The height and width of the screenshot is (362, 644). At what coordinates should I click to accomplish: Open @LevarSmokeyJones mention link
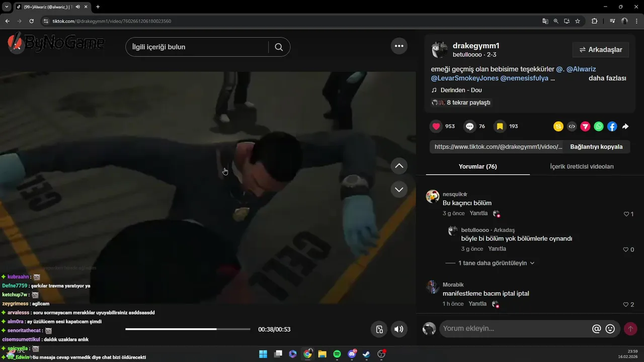tap(464, 78)
